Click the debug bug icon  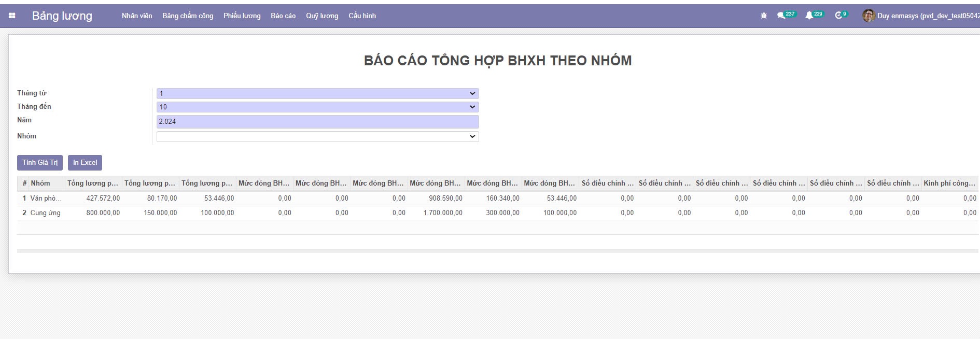[x=763, y=16]
